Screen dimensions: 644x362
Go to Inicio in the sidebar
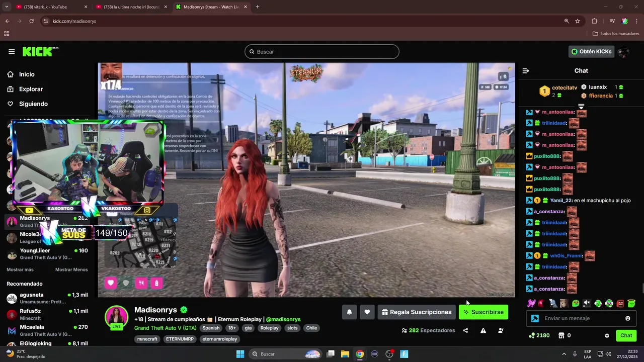[x=27, y=74]
